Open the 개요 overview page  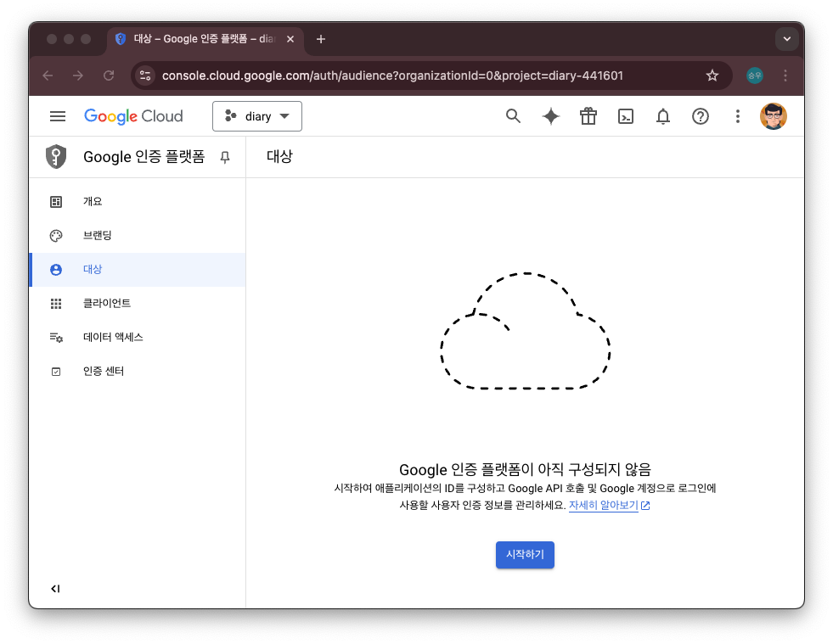tap(138, 202)
